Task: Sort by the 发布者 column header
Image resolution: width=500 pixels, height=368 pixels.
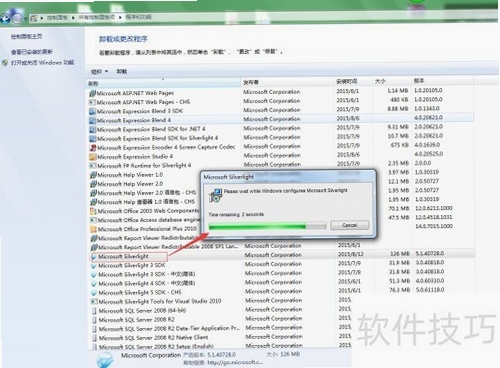Action: [287, 82]
